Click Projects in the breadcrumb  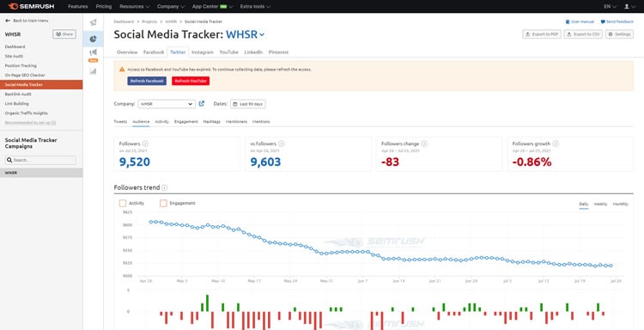click(x=149, y=21)
